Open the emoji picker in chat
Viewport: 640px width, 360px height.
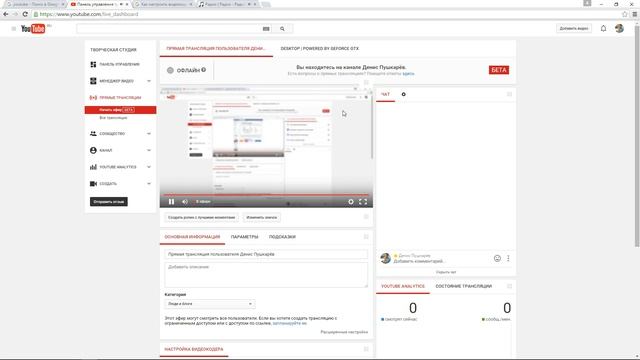pyautogui.click(x=497, y=258)
